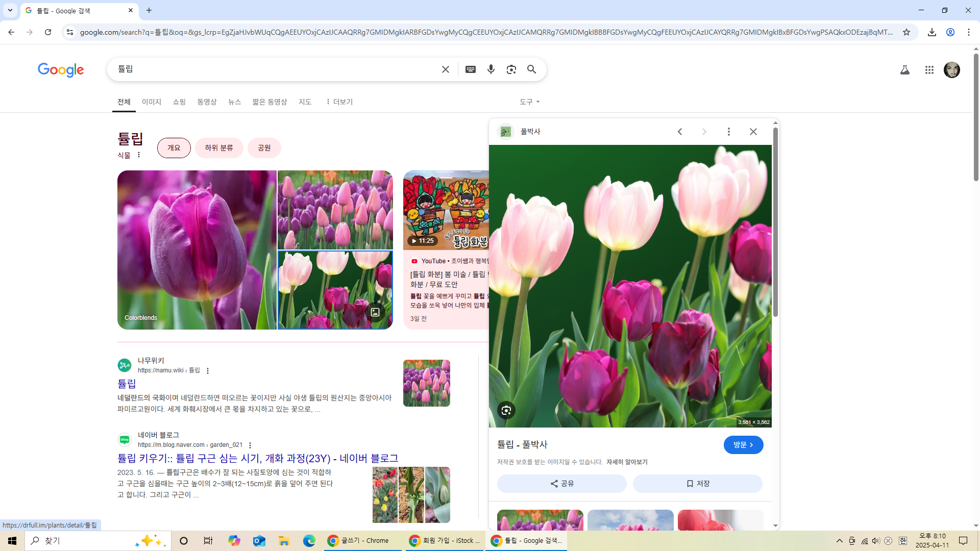Click the on-screen keyboard icon

[x=471, y=69]
